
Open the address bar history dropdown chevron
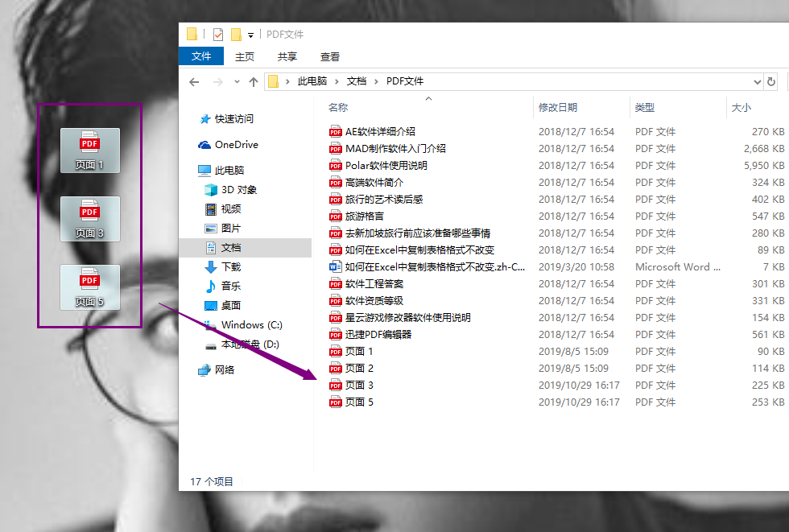tap(757, 81)
